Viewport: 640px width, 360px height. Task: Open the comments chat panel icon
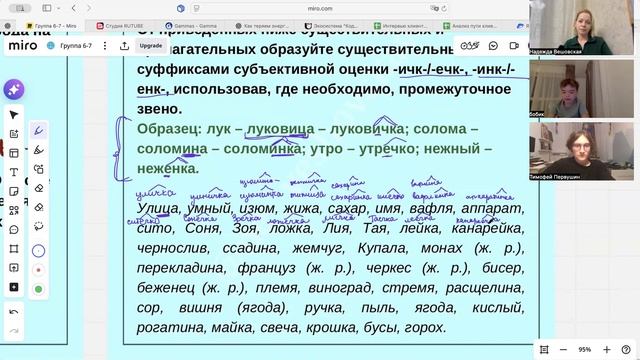[x=493, y=46]
